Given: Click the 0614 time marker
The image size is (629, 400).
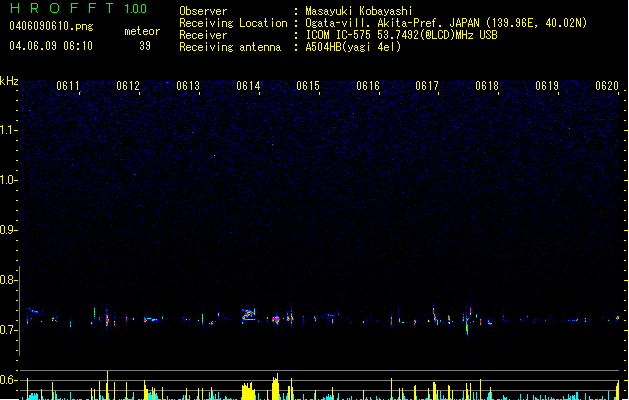Looking at the screenshot, I should click(248, 86).
